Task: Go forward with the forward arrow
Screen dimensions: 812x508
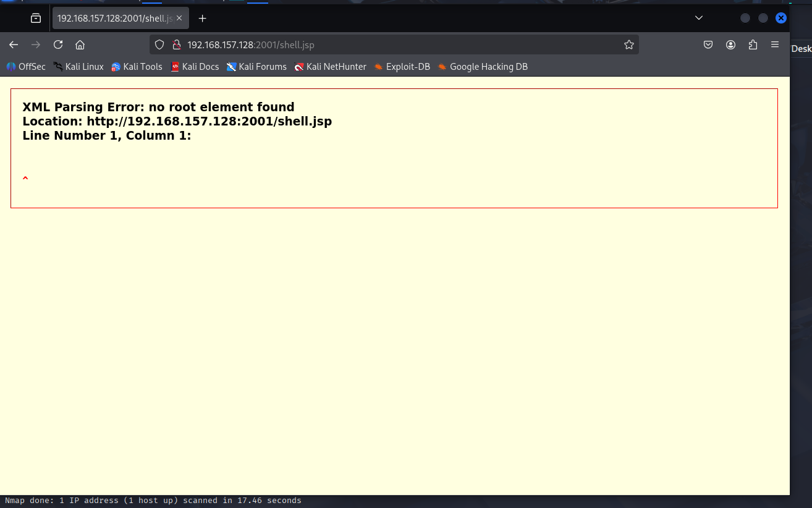Action: point(36,44)
